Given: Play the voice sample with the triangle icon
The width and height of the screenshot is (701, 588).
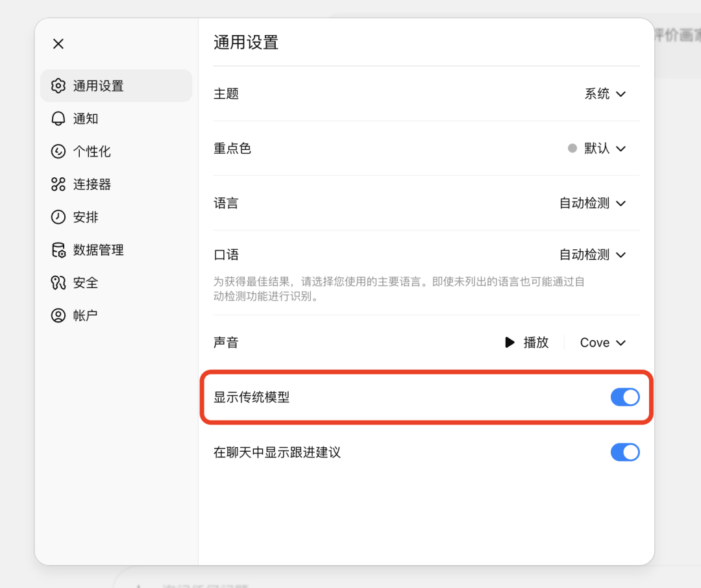Looking at the screenshot, I should (510, 343).
